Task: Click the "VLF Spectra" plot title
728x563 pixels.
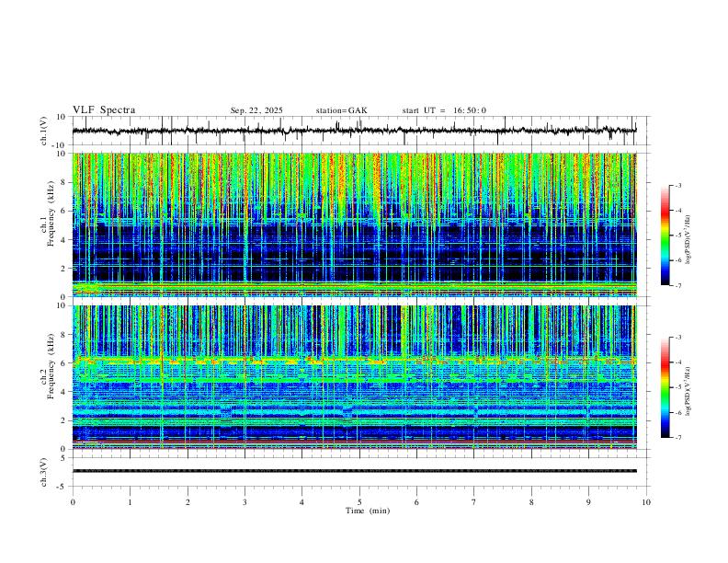Action: tap(104, 110)
